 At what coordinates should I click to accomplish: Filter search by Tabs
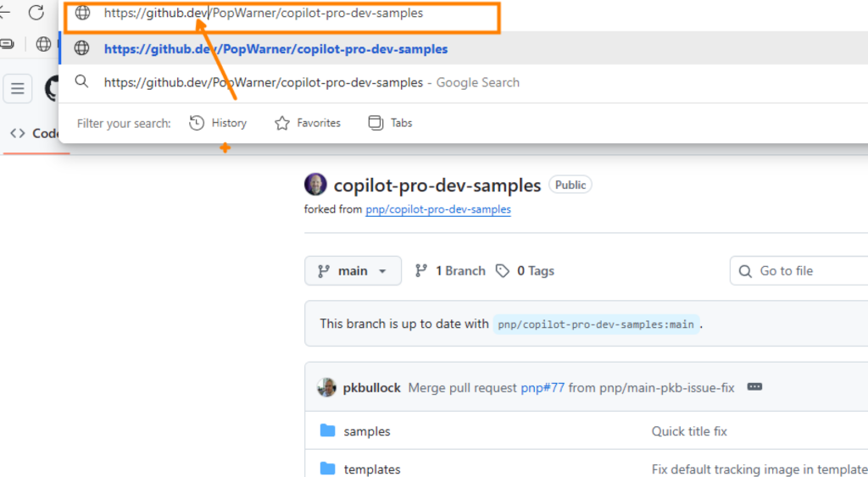pyautogui.click(x=390, y=123)
